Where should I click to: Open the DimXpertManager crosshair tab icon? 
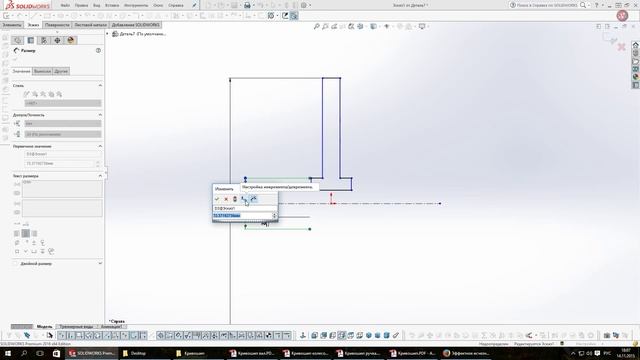pyautogui.click(x=57, y=40)
